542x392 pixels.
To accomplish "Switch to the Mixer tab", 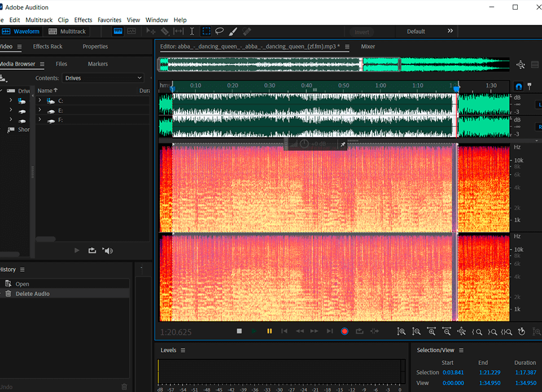I will pos(368,47).
